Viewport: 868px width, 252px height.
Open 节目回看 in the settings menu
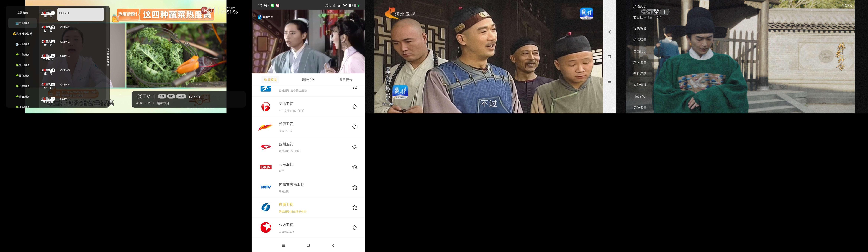click(640, 17)
